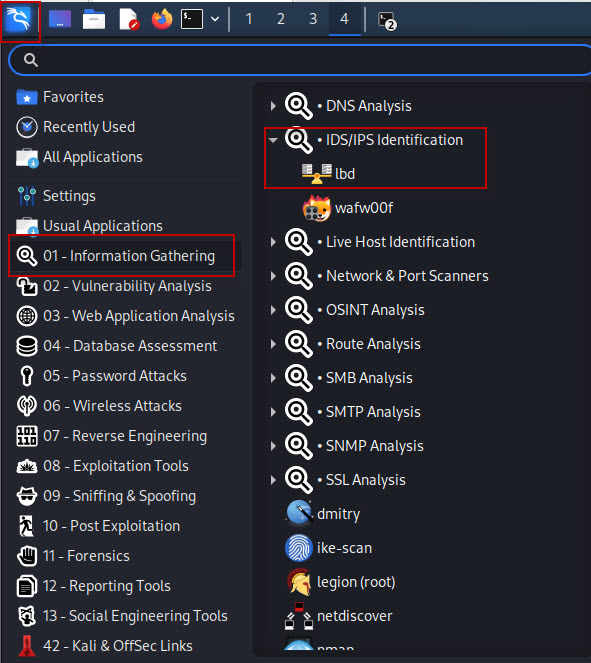
Task: Expand the Live Host Identification arrow
Action: tap(273, 242)
